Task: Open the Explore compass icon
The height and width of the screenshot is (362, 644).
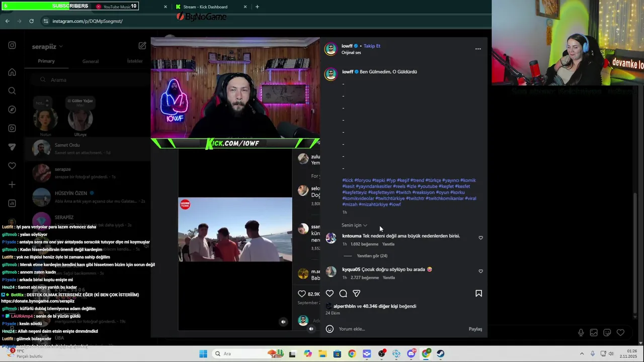Action: tap(12, 109)
